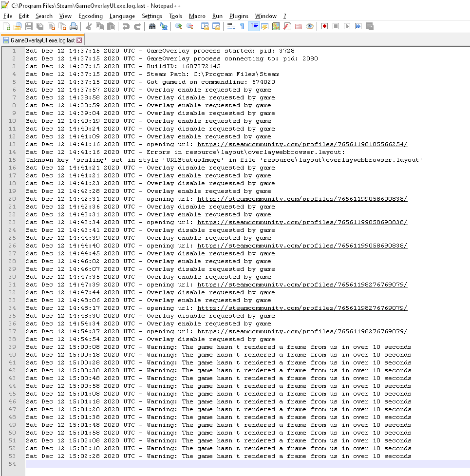Image resolution: width=470 pixels, height=476 pixels.
Task: Open Folder as Workspace icon
Action: pos(299,27)
